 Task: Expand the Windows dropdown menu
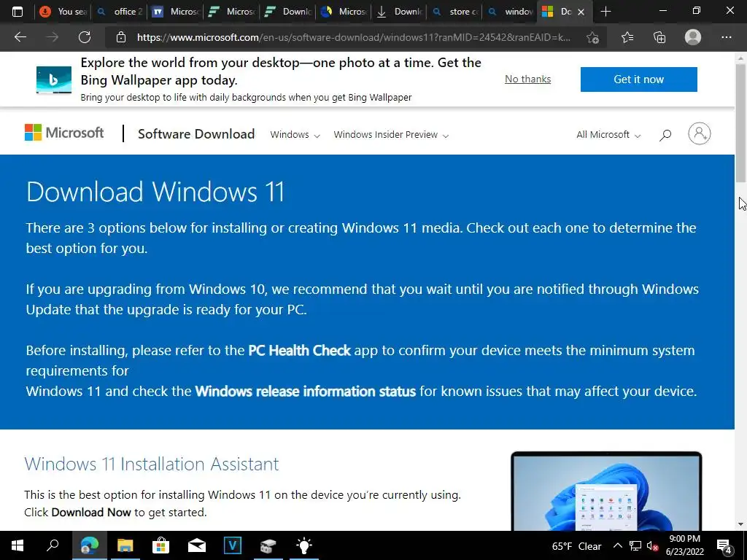point(295,135)
